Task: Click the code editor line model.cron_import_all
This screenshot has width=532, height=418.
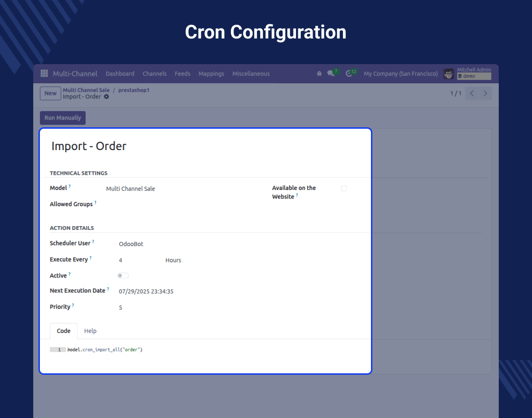Action: (105, 350)
